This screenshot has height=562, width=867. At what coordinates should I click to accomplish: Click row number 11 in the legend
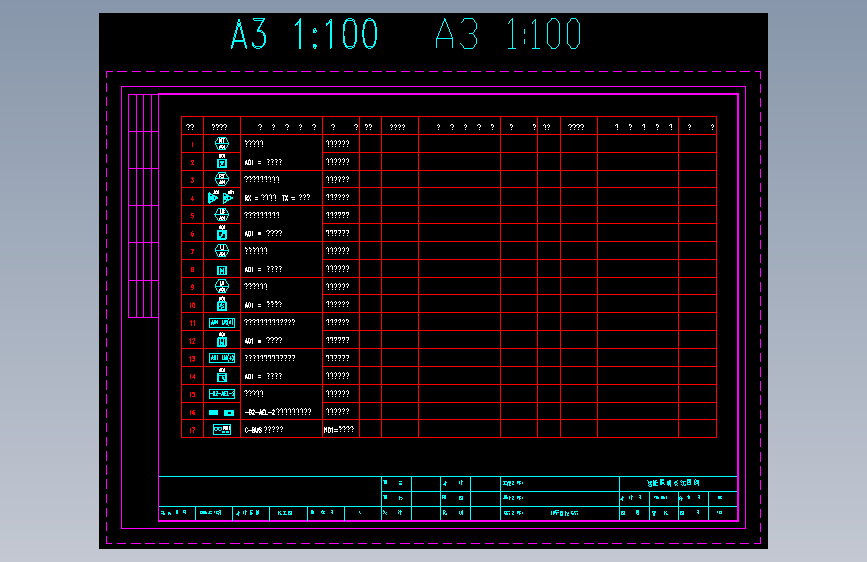pos(192,323)
